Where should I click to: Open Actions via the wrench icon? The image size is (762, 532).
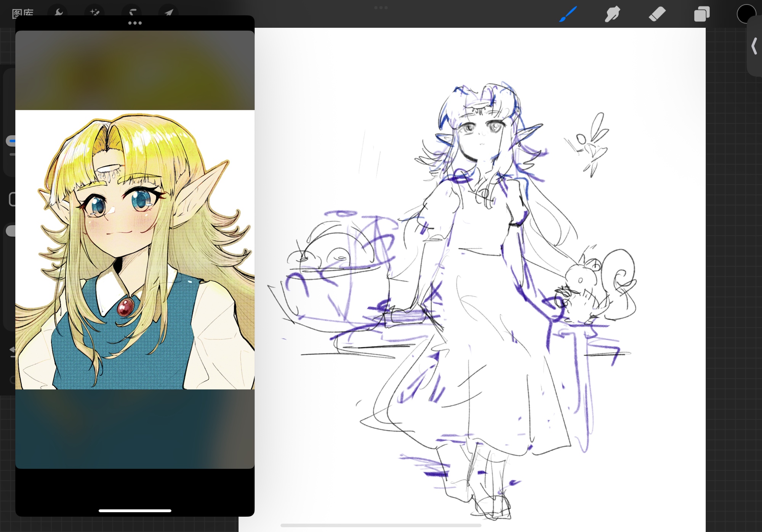coord(58,12)
